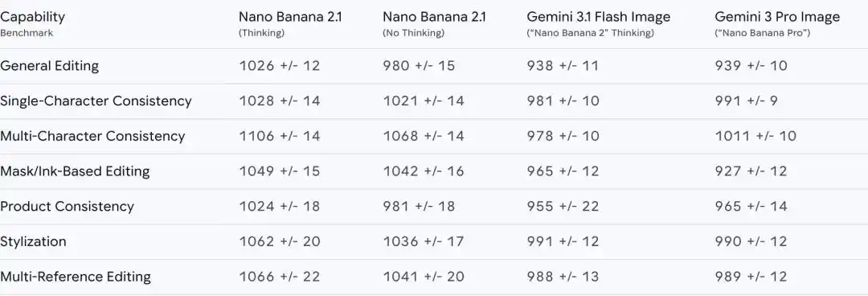Select the Nano Banana 2.1 Thinking header
Screen dimensions: 868x296
pyautogui.click(x=291, y=24)
